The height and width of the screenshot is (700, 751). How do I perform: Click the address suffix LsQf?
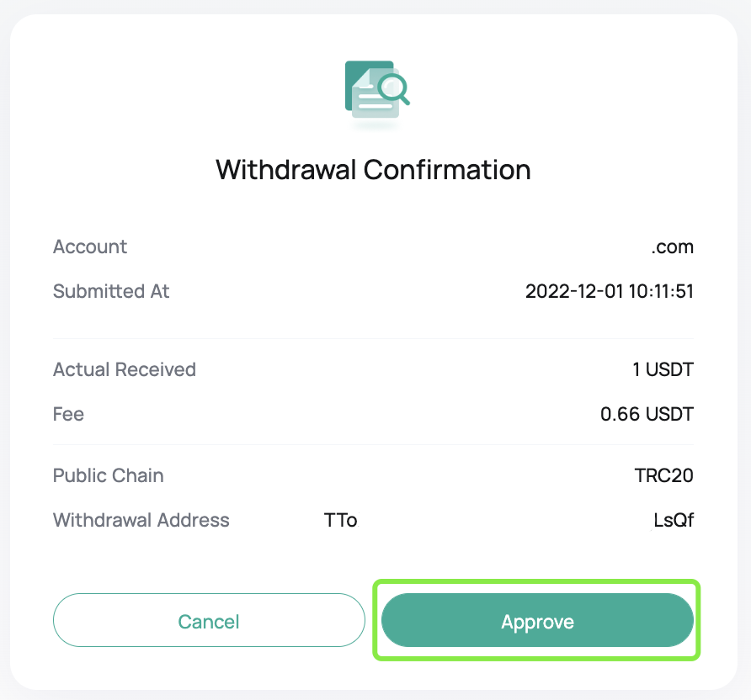pyautogui.click(x=674, y=520)
